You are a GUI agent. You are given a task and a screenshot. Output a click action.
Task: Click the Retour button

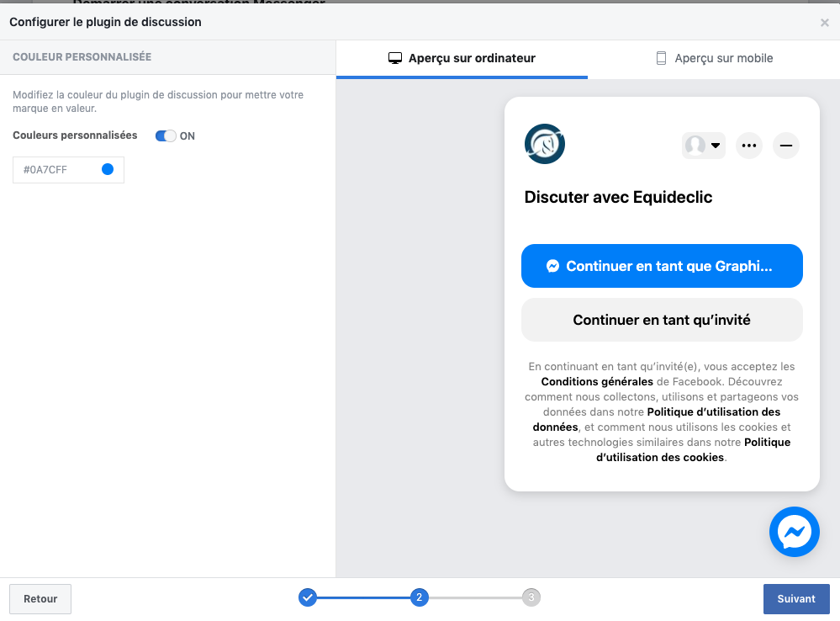(x=40, y=599)
